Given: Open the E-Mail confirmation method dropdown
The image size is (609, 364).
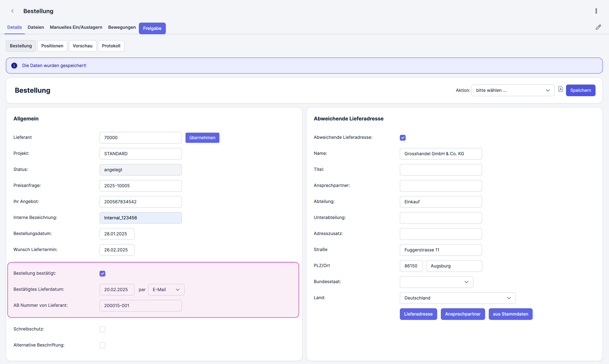Looking at the screenshot, I should click(x=166, y=290).
